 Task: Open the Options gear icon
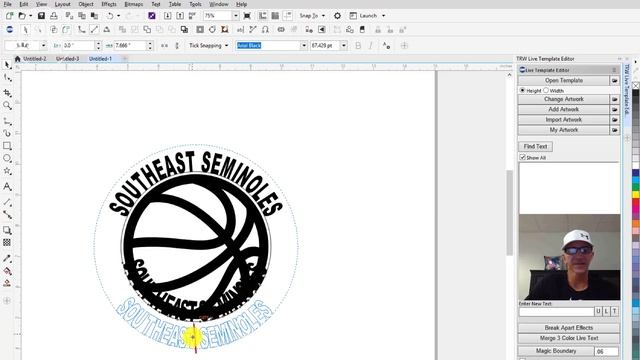click(337, 16)
